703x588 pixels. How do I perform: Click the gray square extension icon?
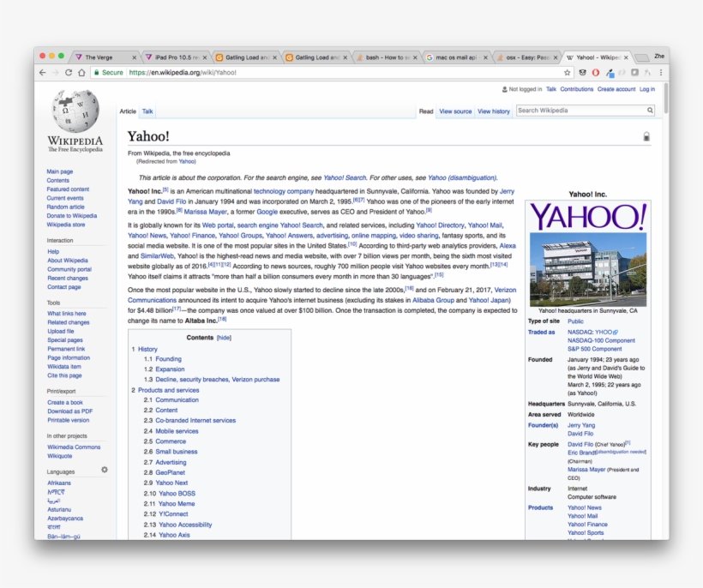tap(634, 72)
